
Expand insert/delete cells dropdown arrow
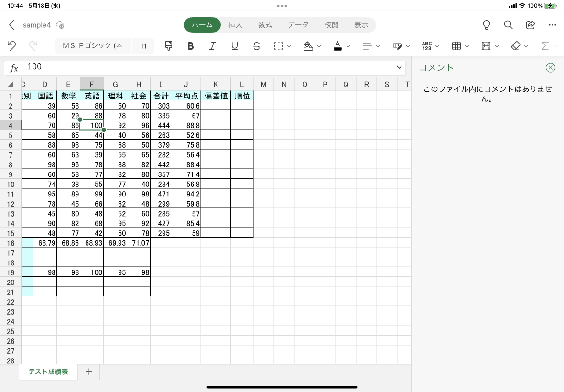(x=497, y=46)
